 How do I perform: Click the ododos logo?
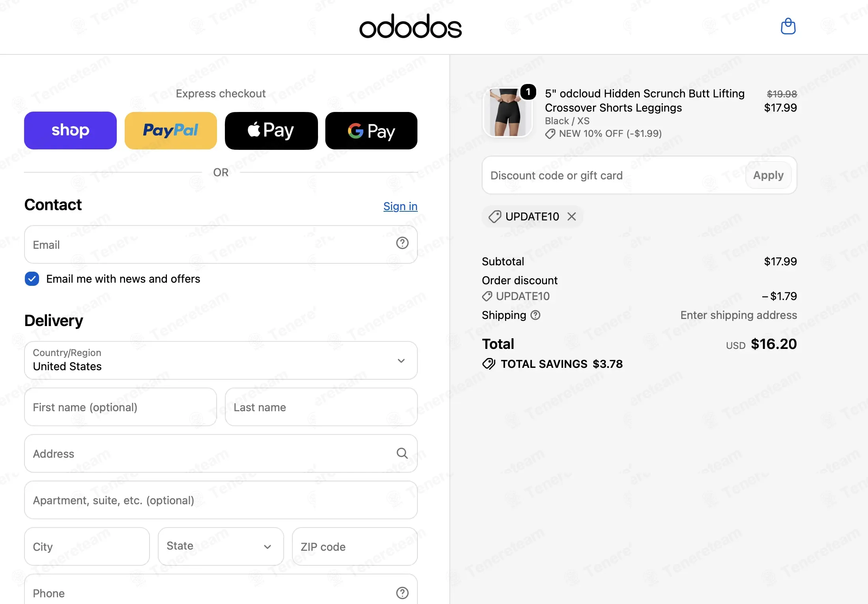tap(410, 26)
